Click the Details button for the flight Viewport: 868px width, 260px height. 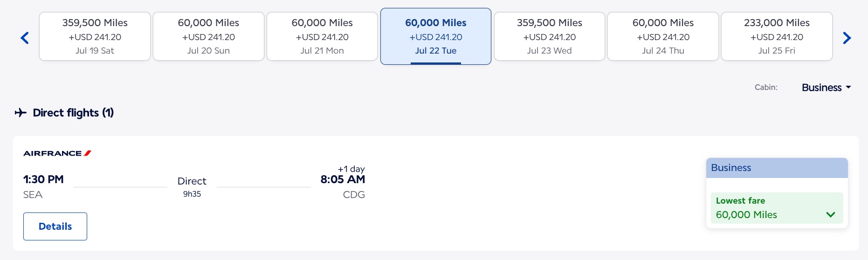coord(55,226)
